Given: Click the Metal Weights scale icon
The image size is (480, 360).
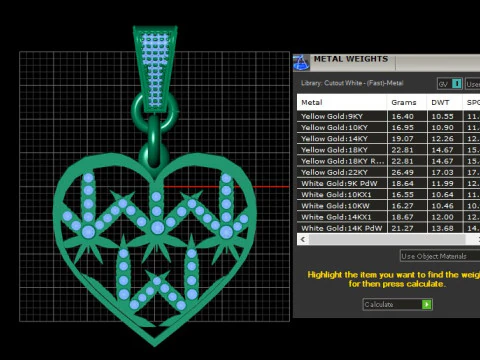Looking at the screenshot, I should [x=302, y=63].
